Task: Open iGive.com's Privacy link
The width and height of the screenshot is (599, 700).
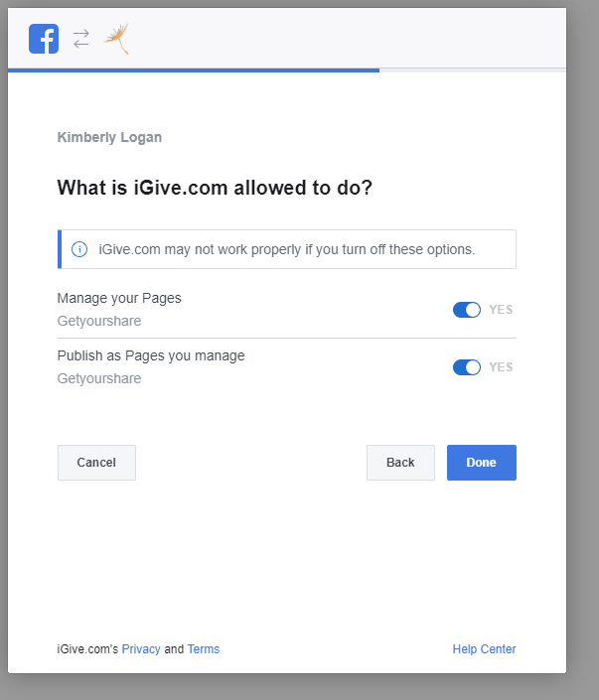Action: pyautogui.click(x=141, y=649)
